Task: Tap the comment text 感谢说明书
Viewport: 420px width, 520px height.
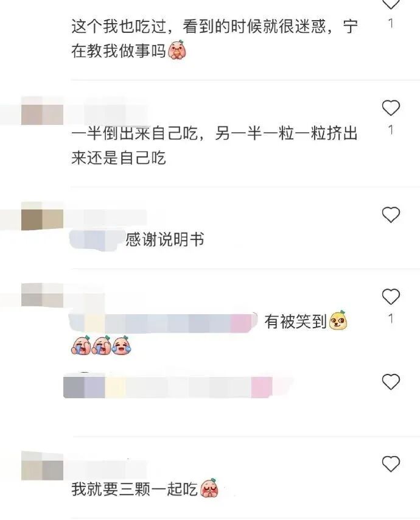Action: click(x=165, y=239)
